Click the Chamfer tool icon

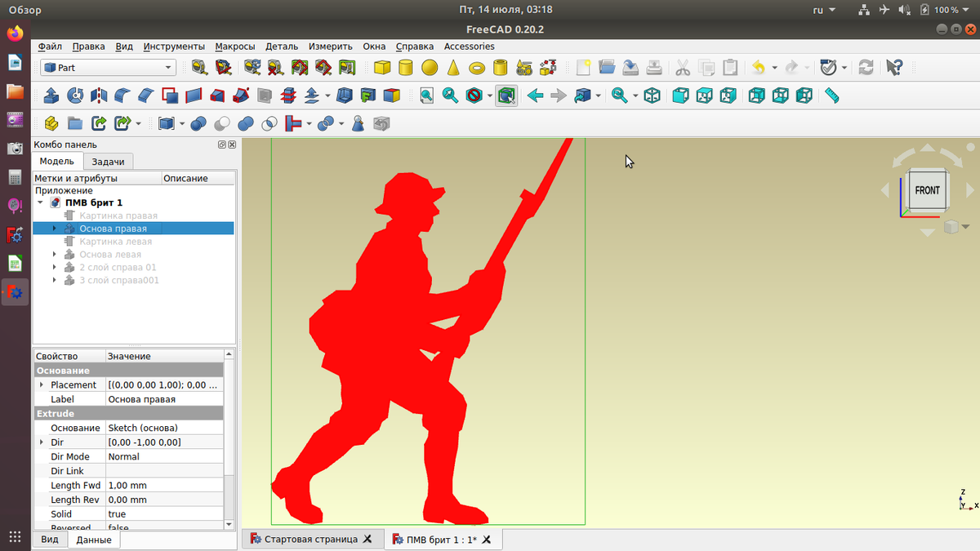pos(146,96)
